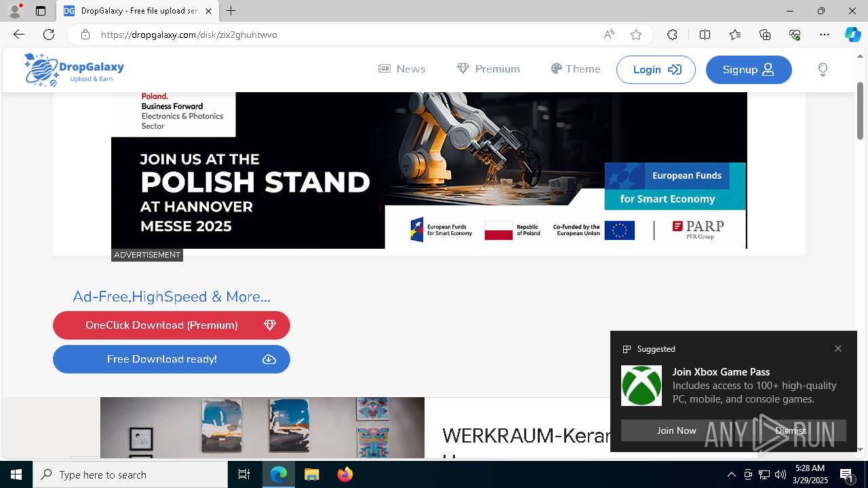The image size is (868, 488).
Task: Open Microsoft Edge from taskbar
Action: point(279,474)
